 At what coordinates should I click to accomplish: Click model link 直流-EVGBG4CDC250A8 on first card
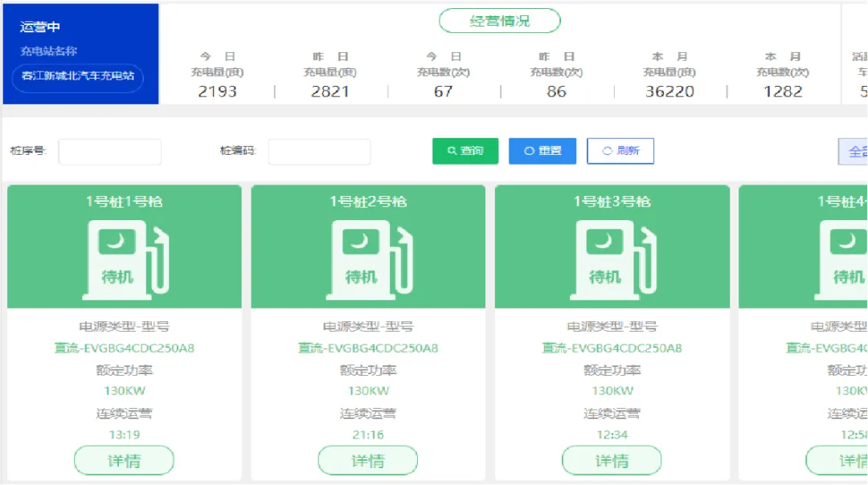124,348
